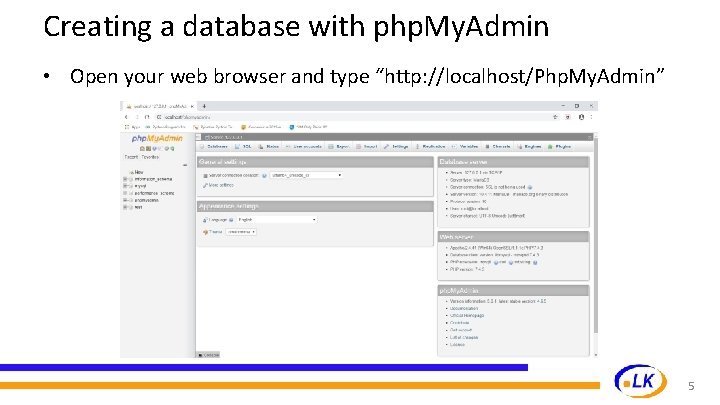
Task: Select information_schema in the database tree
Action: point(153,179)
